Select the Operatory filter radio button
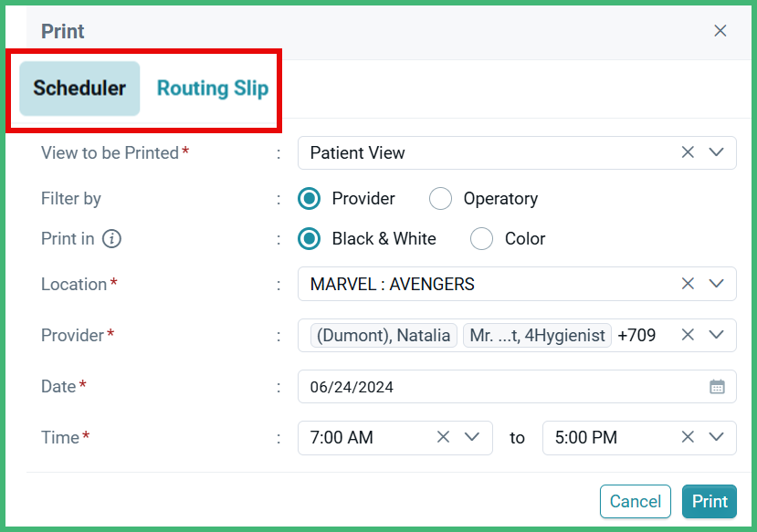 440,198
